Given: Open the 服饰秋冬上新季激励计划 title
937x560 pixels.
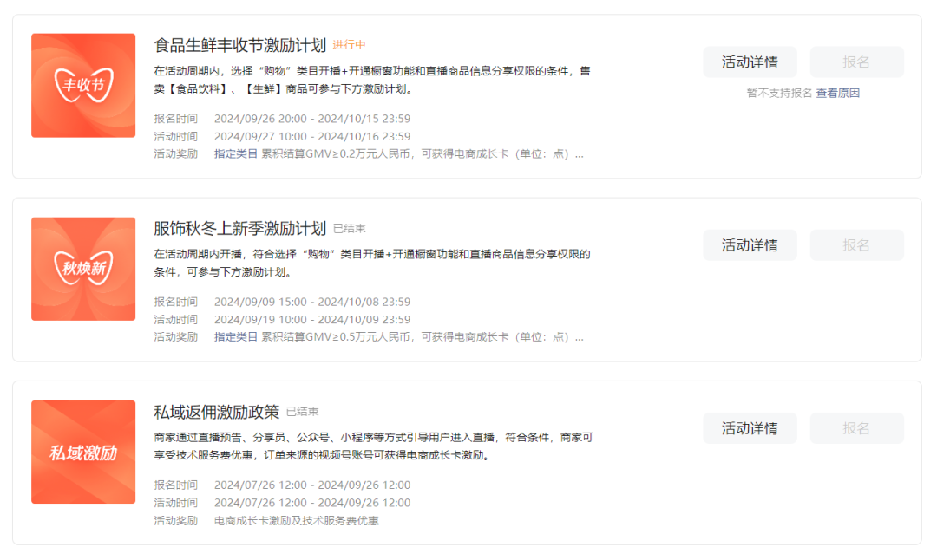Looking at the screenshot, I should pos(239,229).
